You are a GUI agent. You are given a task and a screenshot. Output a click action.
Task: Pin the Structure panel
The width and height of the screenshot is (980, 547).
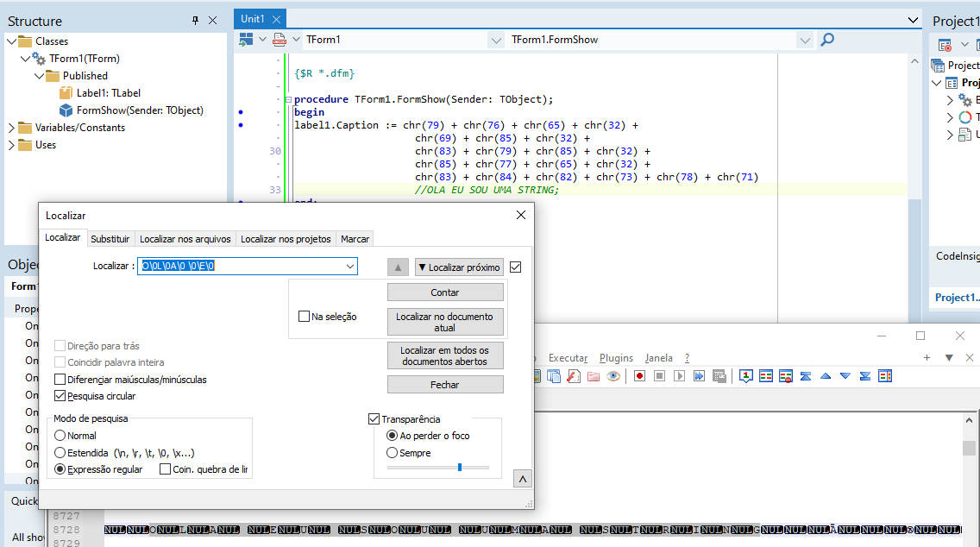(x=195, y=21)
